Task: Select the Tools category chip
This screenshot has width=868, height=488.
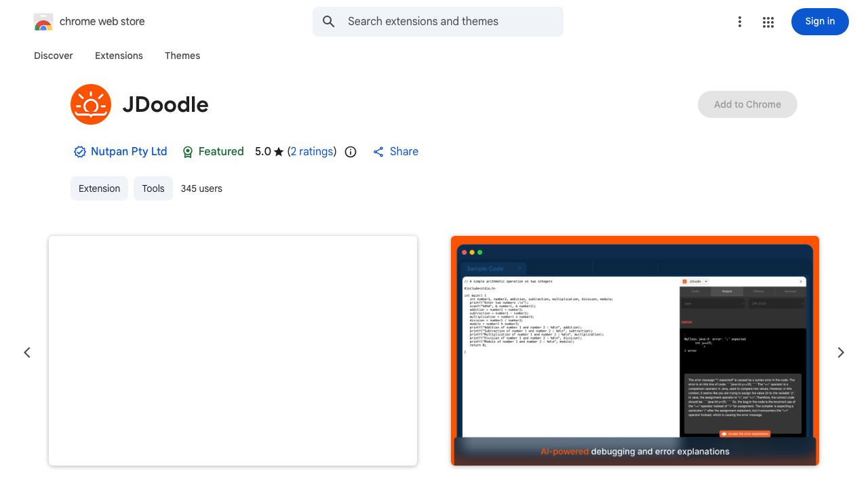Action: coord(153,188)
